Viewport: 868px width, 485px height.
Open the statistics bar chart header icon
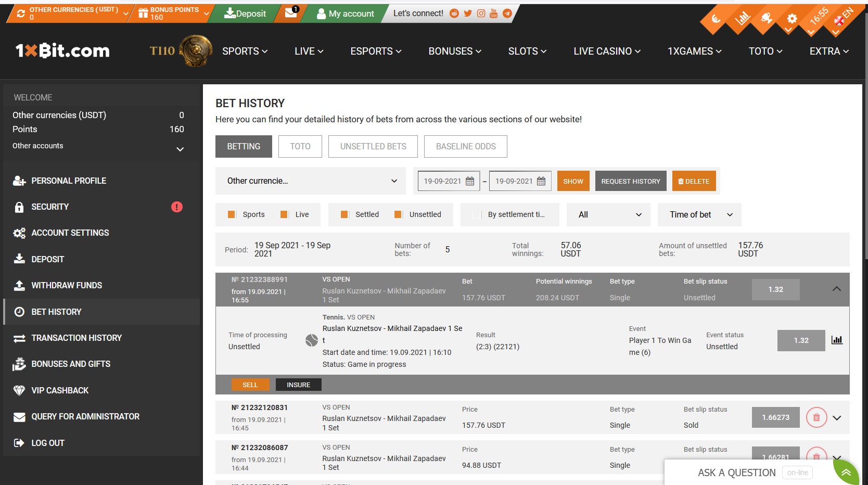pyautogui.click(x=742, y=19)
